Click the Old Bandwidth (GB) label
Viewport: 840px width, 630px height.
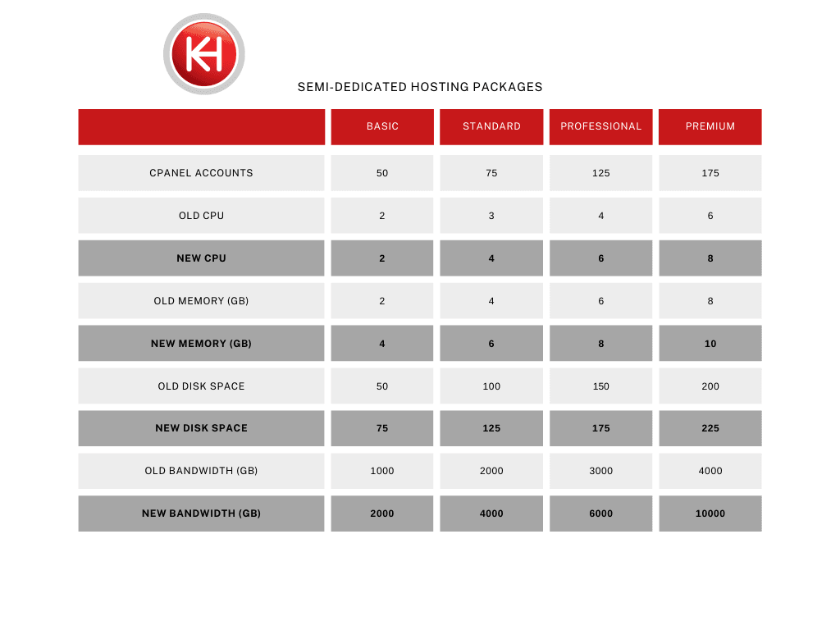point(202,471)
